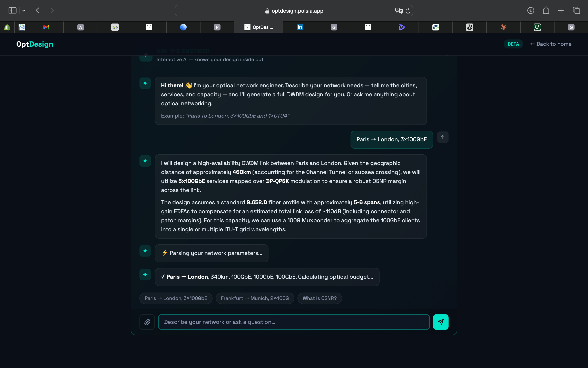
Task: Show the Safari downloads
Action: [x=531, y=10]
